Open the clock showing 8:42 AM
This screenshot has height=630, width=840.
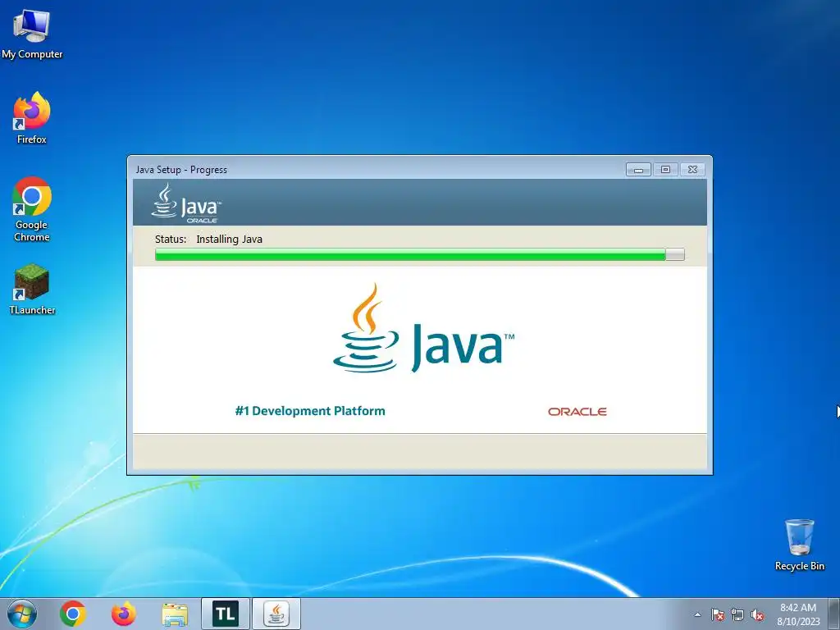[798, 614]
